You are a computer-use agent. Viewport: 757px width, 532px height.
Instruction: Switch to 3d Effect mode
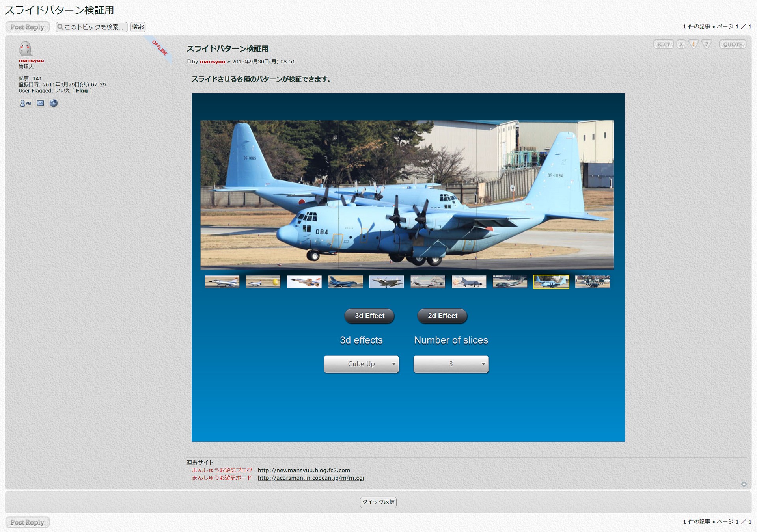coord(369,316)
